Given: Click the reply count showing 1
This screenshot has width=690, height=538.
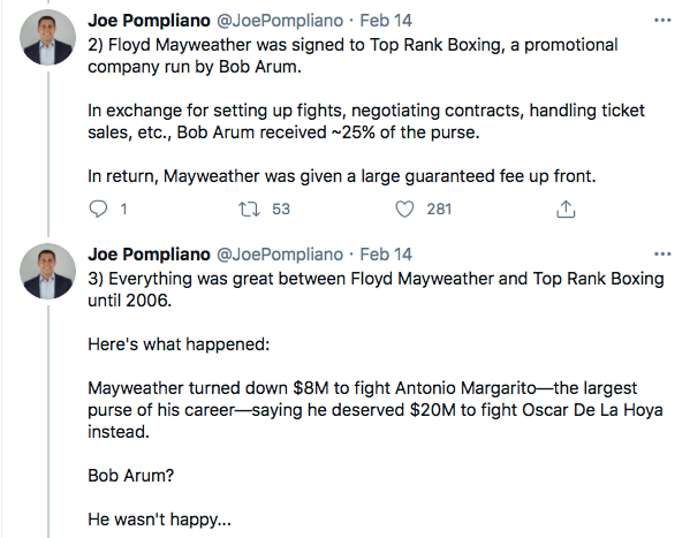Looking at the screenshot, I should tap(122, 209).
